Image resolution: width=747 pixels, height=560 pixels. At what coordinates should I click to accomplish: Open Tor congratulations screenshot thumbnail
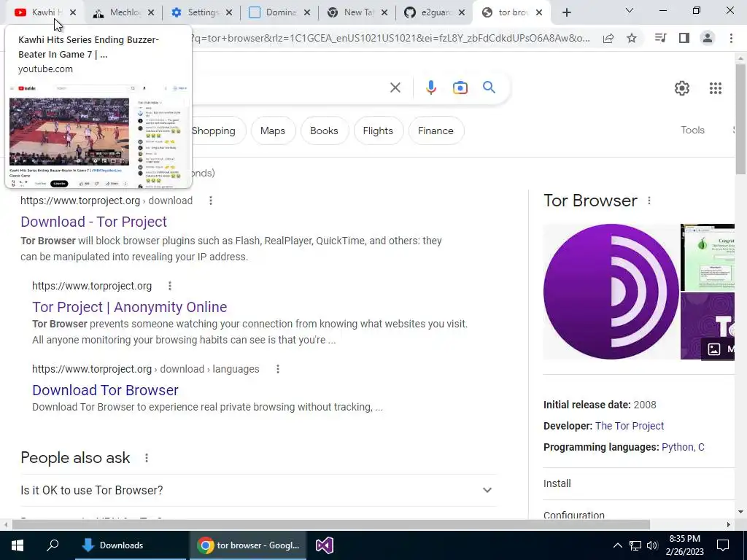pyautogui.click(x=708, y=257)
